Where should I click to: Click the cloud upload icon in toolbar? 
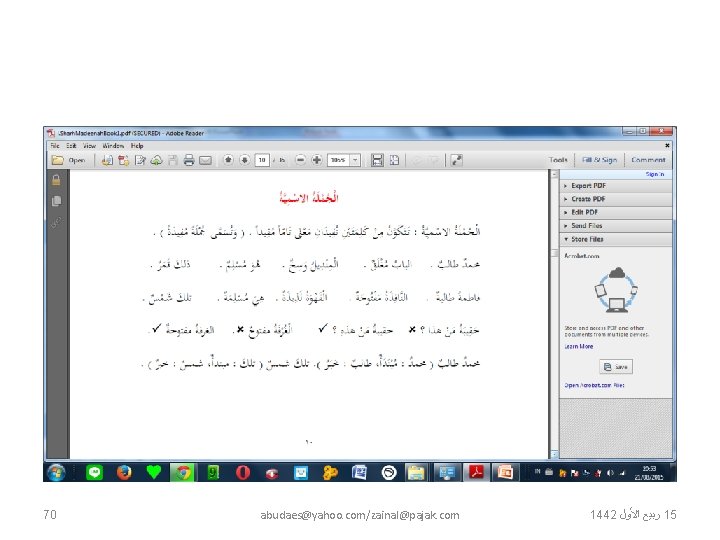click(x=156, y=160)
